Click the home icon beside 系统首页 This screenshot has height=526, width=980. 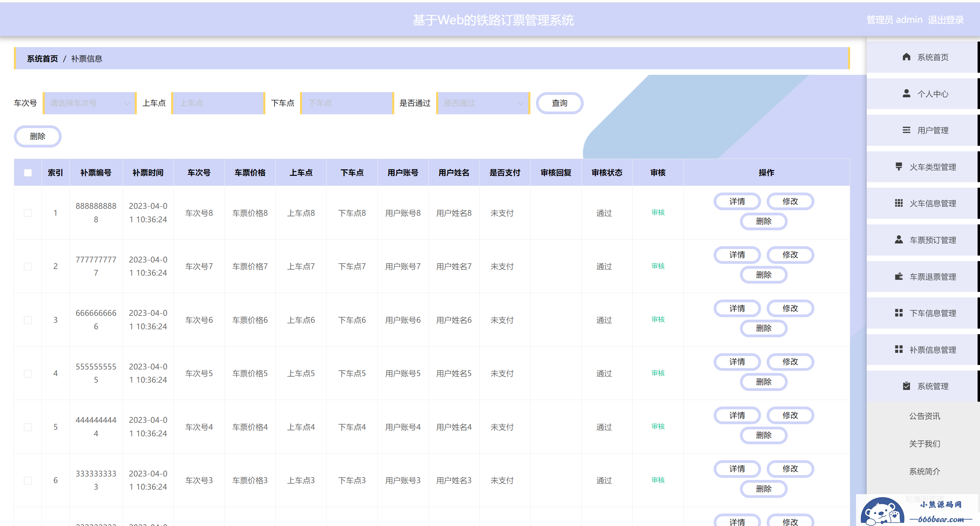pyautogui.click(x=906, y=57)
